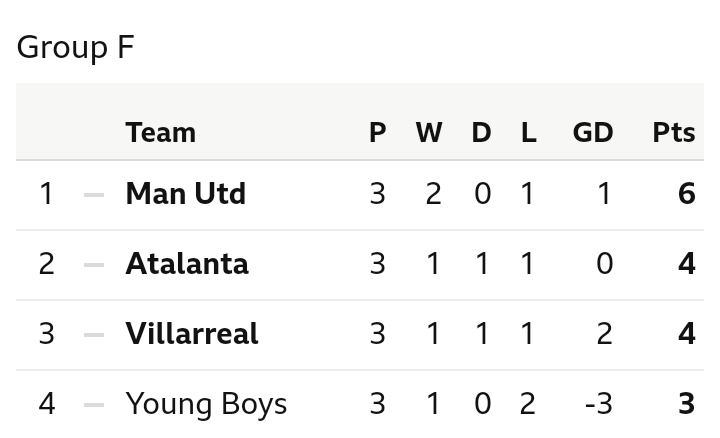Click Man Utd's points value 6
The image size is (720, 438).
coord(686,193)
